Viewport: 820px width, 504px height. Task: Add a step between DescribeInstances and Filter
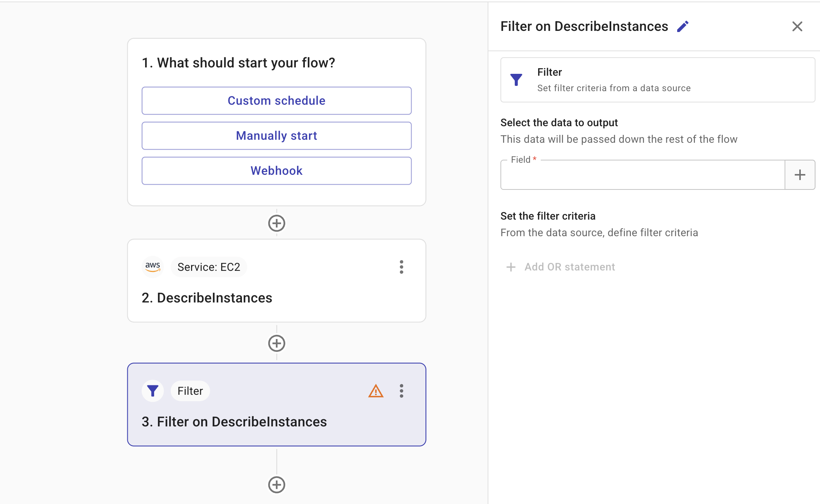tap(277, 343)
